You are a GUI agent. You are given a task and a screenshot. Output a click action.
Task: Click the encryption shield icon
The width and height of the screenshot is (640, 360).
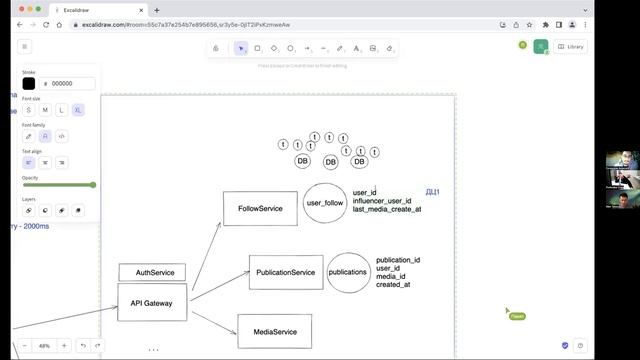point(565,345)
